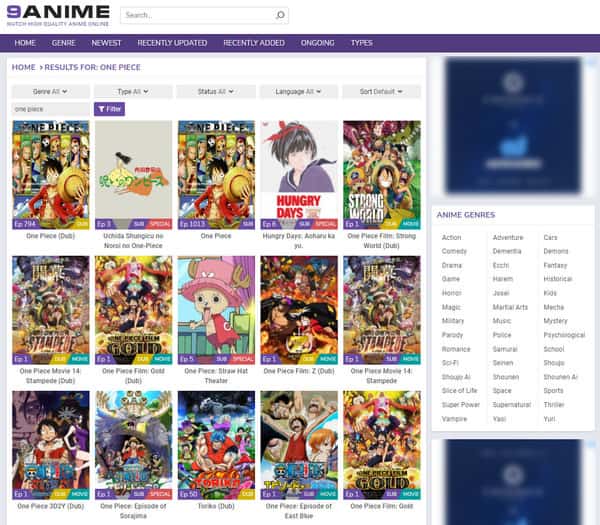The width and height of the screenshot is (600, 525).
Task: Select the Action genre
Action: pos(452,238)
